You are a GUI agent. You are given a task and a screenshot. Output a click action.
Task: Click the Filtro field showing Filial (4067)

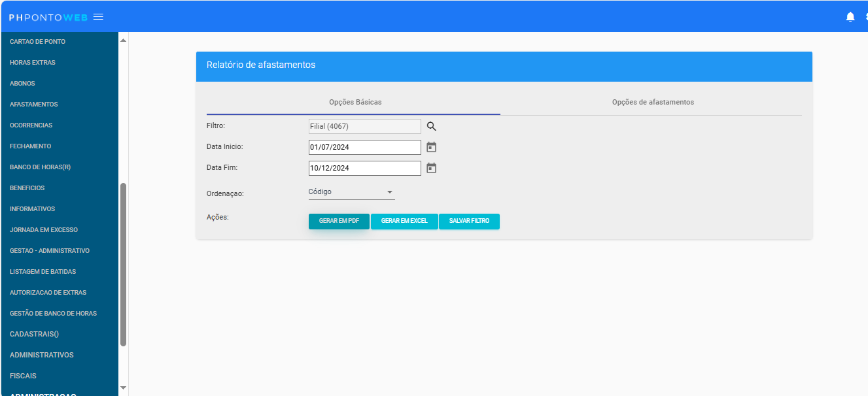coord(364,125)
